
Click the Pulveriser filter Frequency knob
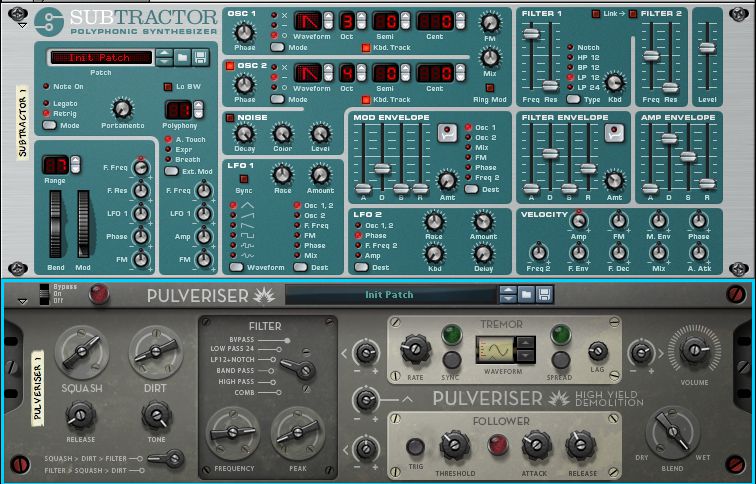pyautogui.click(x=233, y=432)
